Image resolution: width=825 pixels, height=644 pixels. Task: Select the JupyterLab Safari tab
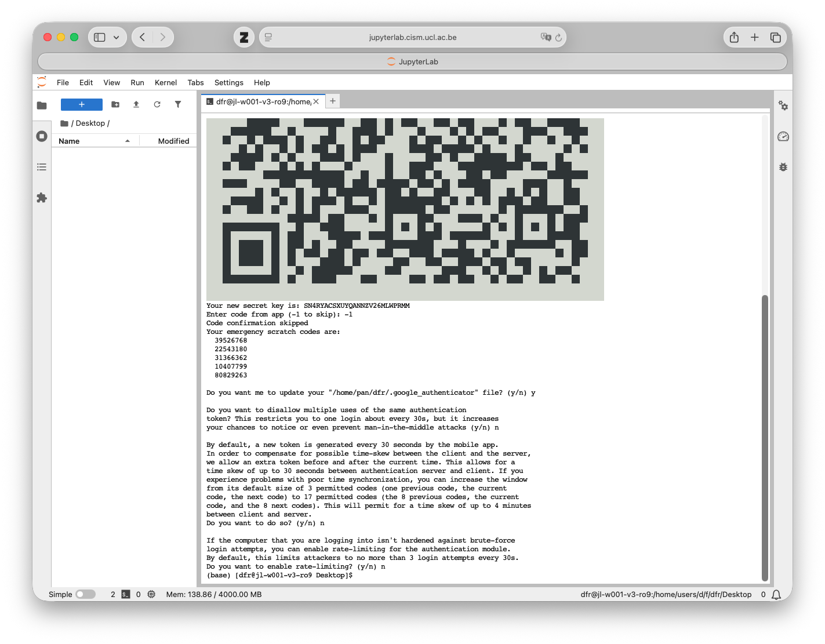pos(412,61)
